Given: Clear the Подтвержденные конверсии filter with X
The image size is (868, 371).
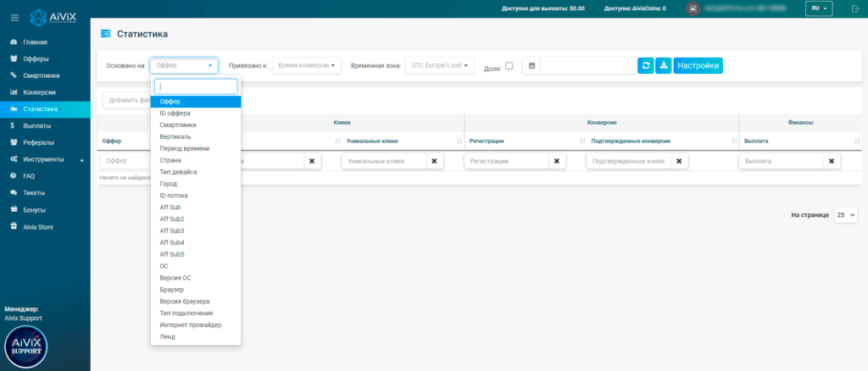Looking at the screenshot, I should point(679,161).
